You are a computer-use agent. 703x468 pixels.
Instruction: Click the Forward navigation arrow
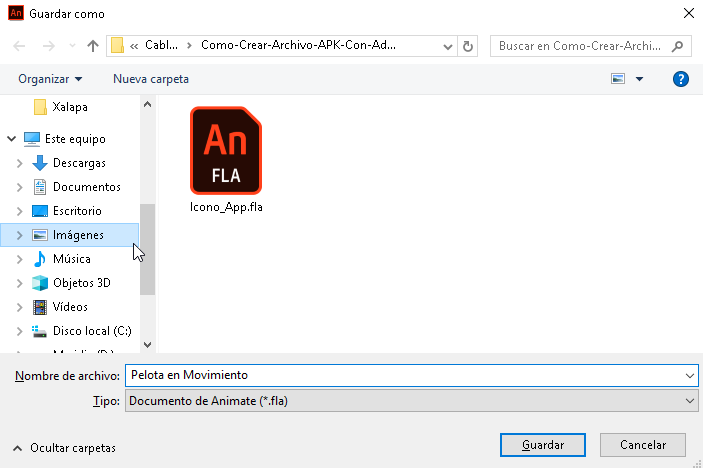pos(48,46)
